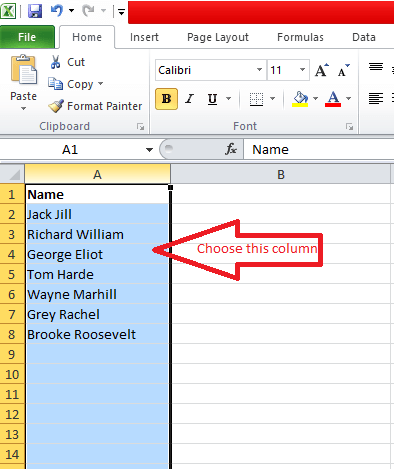
Task: Customize Quick Access Toolbar dropdown
Action: pos(121,12)
